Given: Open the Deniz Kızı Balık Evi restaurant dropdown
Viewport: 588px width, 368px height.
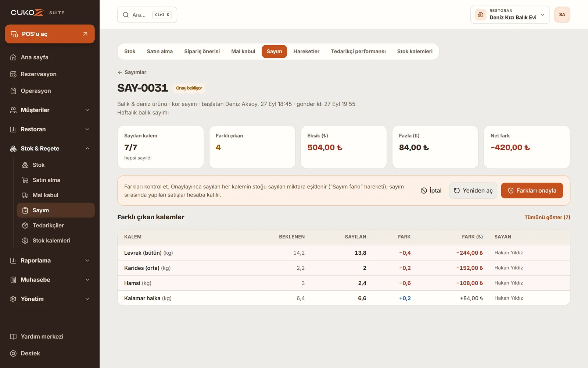Looking at the screenshot, I should click(510, 15).
